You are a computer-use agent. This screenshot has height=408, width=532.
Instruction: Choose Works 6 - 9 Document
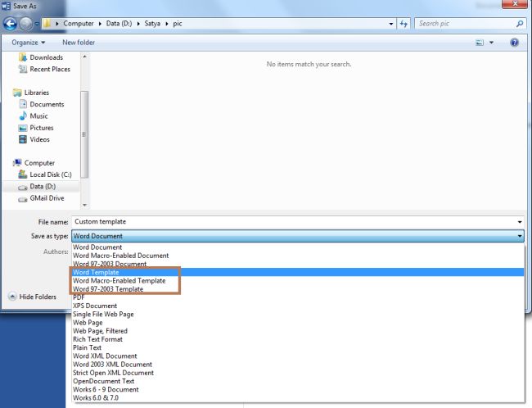pyautogui.click(x=298, y=389)
